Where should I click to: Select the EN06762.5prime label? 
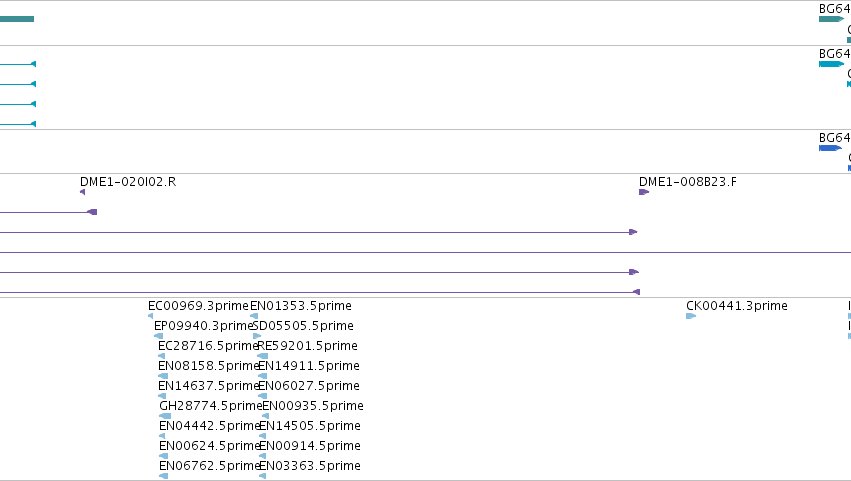point(210,466)
